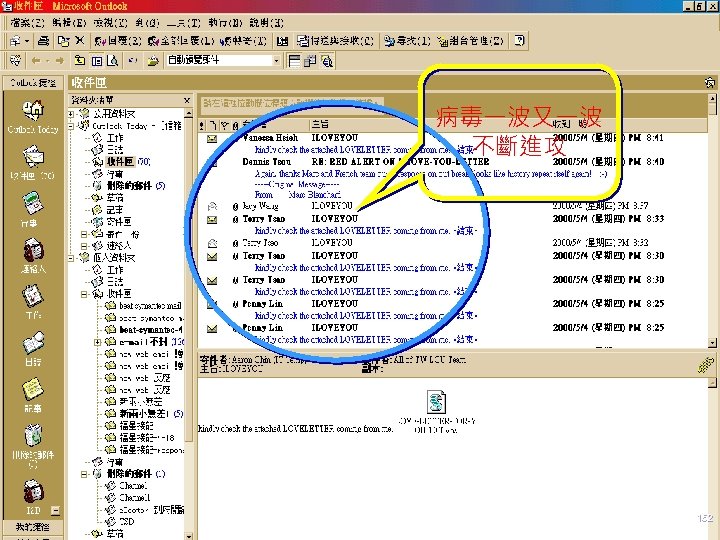Collapse 收件匣 node under 個人資料夾
Screen dimensions: 720x540
pyautogui.click(x=84, y=294)
